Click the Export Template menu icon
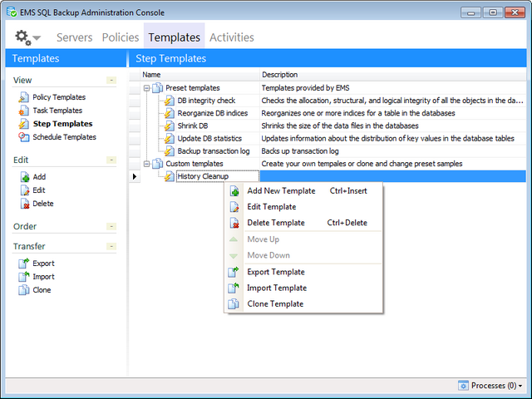 pos(234,272)
